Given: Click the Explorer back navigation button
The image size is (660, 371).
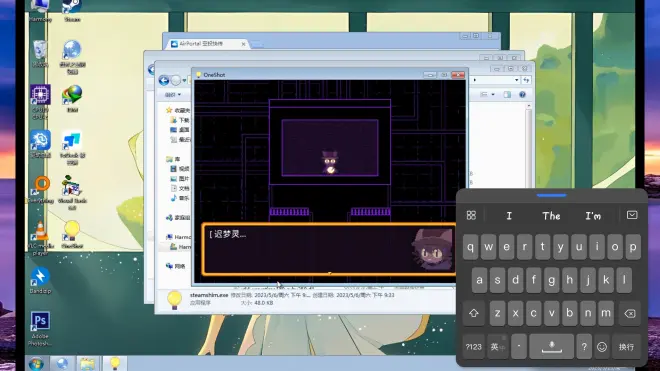Looking at the screenshot, I should (x=164, y=80).
